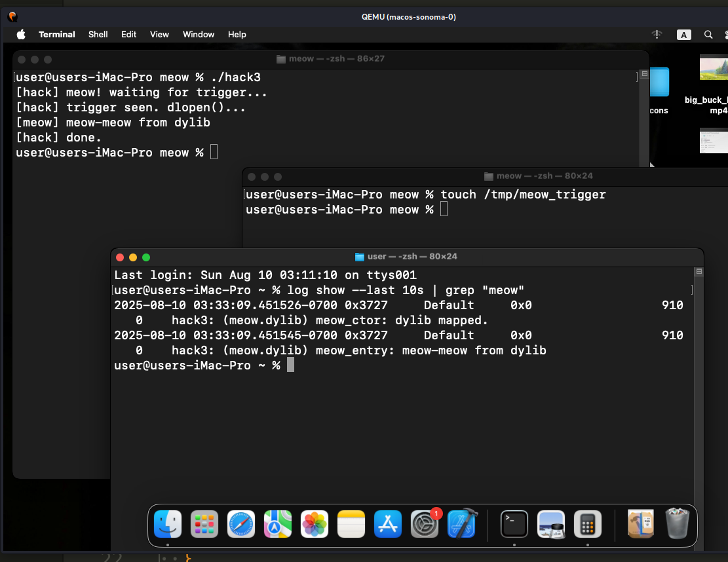Click the touch /tmp/meow_trigger command

[524, 195]
